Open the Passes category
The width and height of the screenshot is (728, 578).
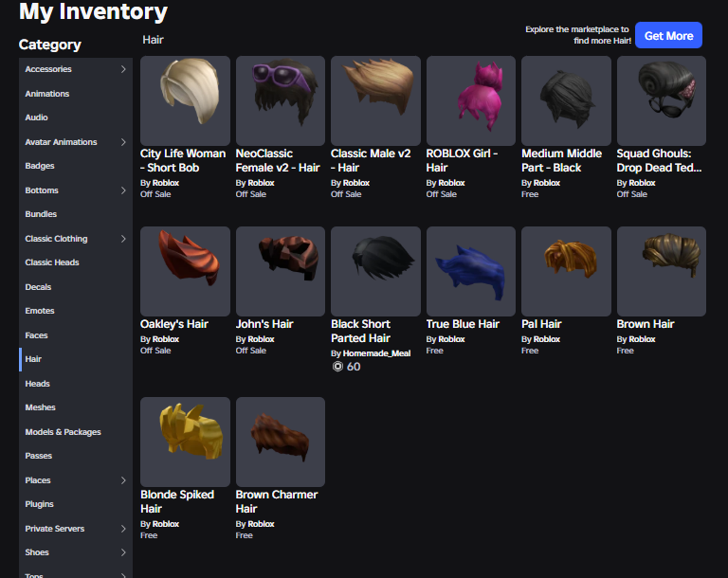coord(39,456)
